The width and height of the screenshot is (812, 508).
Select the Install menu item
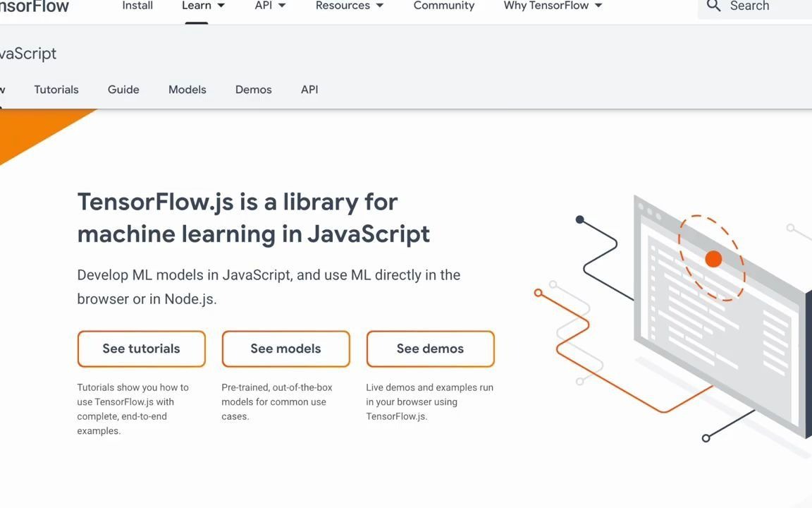point(137,6)
